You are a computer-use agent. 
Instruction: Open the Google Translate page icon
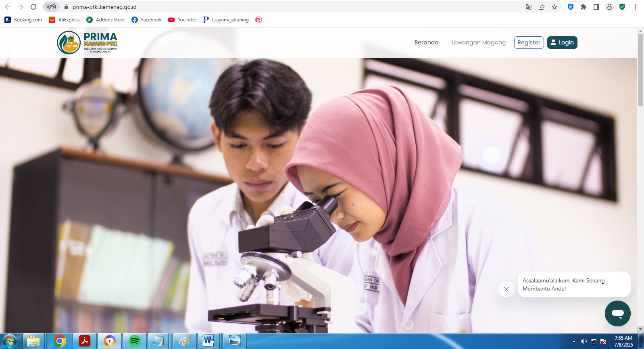click(529, 7)
